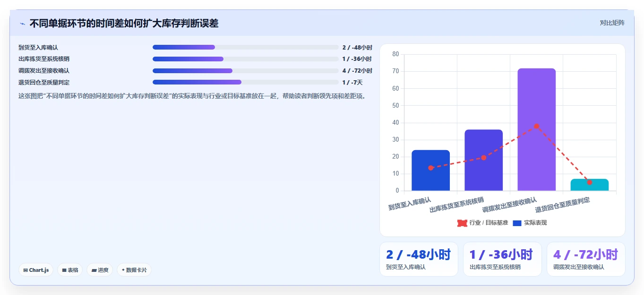The image size is (644, 295).
Task: Click the red benchmark point on 退货回仓至质量判定 bar
Action: (x=589, y=182)
